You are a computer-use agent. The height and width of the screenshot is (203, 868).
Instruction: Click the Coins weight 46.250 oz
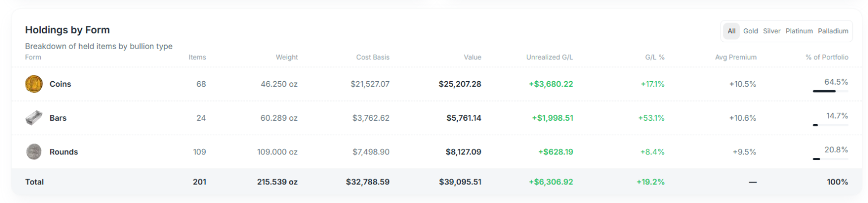click(279, 84)
